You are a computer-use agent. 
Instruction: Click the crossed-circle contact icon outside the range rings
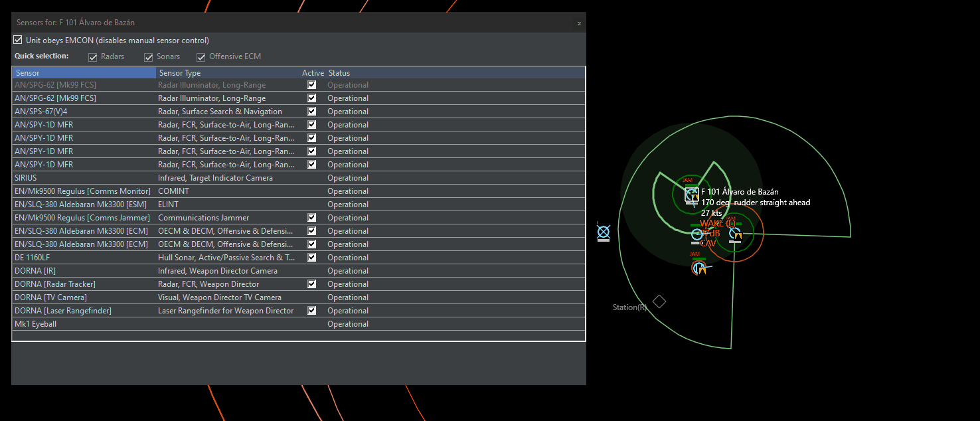(603, 232)
